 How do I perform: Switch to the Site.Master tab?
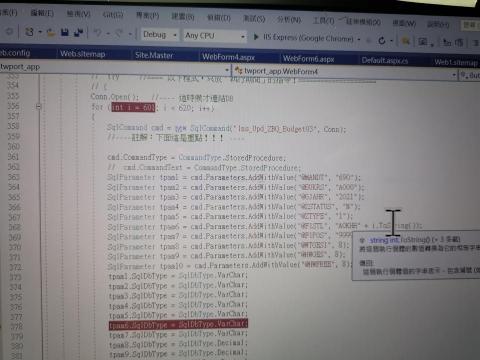[x=154, y=55]
